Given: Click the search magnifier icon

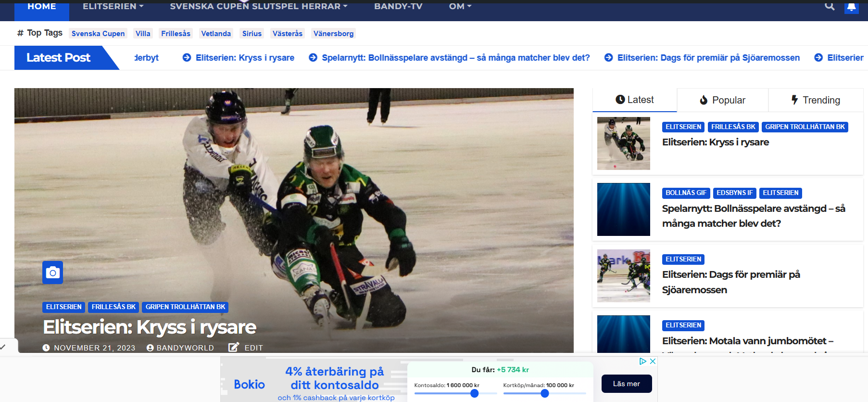Looking at the screenshot, I should tap(830, 6).
